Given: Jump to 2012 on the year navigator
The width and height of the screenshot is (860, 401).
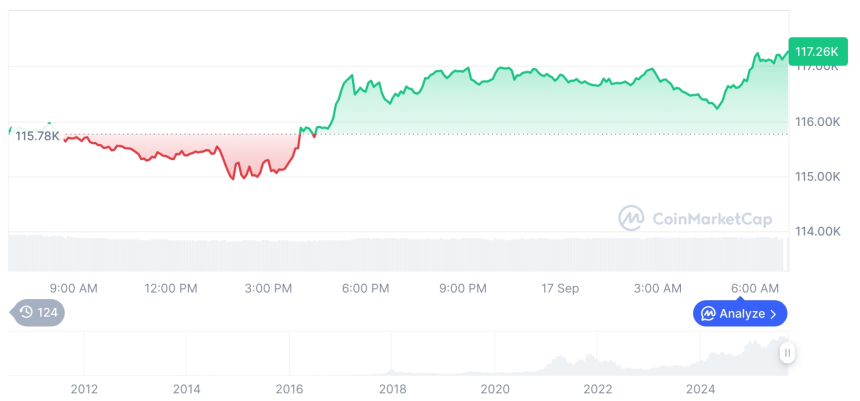Looking at the screenshot, I should (84, 388).
